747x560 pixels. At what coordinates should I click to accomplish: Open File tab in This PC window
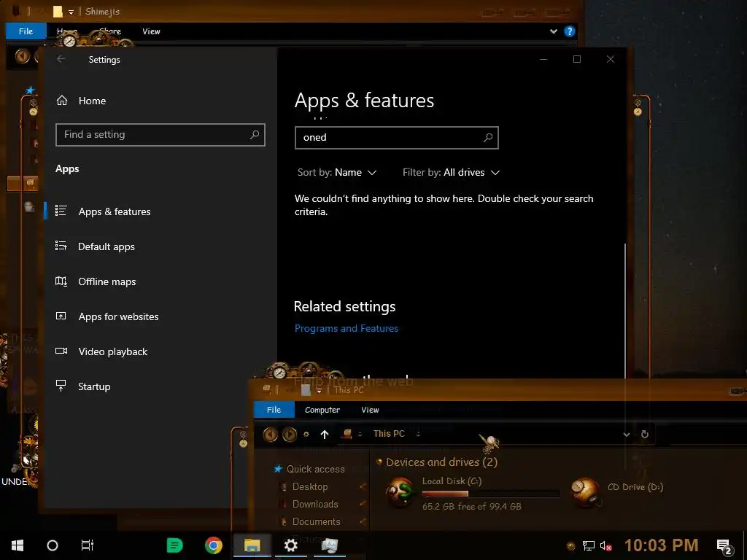(274, 410)
